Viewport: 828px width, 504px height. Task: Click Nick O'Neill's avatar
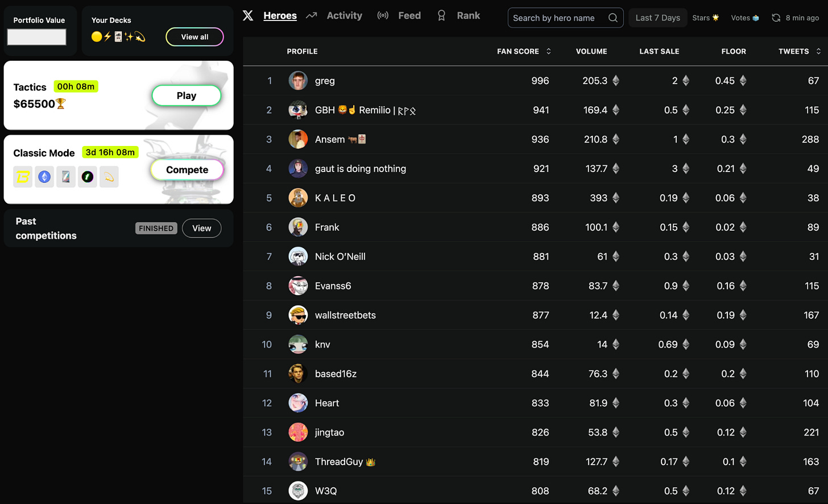[298, 256]
